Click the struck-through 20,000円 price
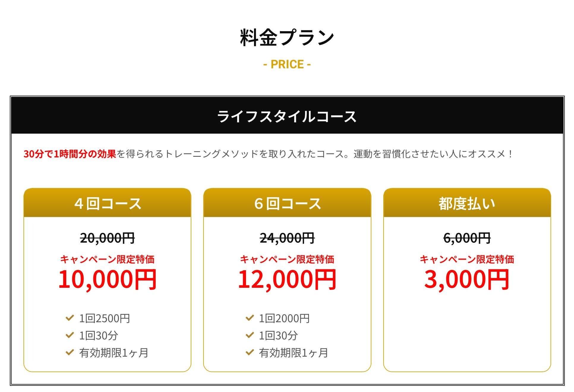This screenshot has height=392, width=574. 107,238
